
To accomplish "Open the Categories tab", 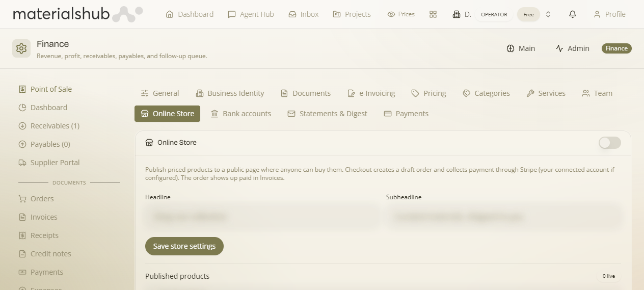I will [487, 93].
